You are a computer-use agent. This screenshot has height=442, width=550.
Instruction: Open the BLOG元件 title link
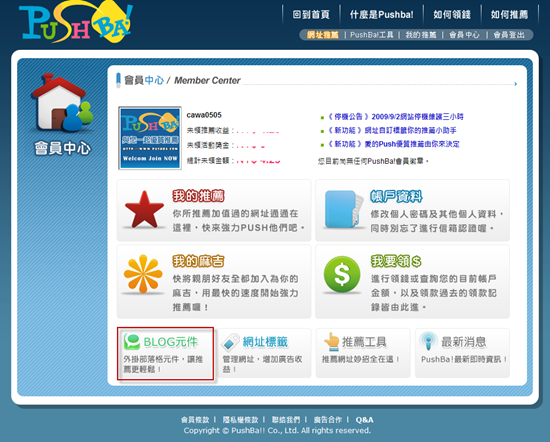[x=171, y=342]
